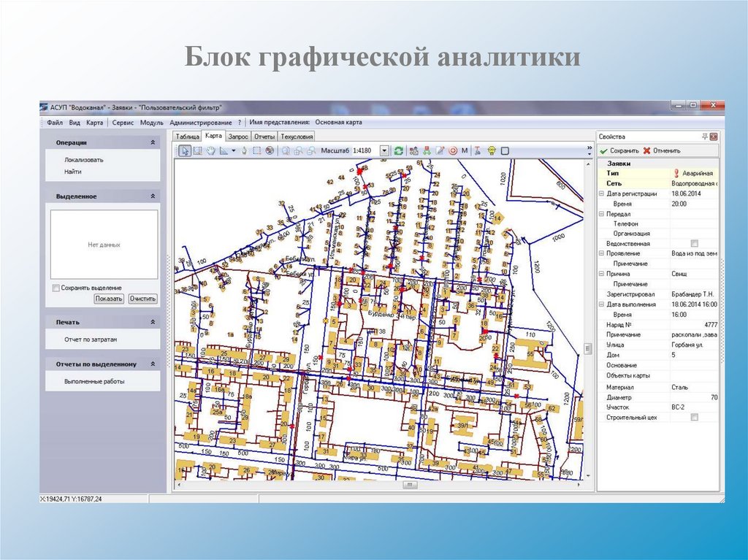Collapse the Дата регистрации group

(602, 193)
